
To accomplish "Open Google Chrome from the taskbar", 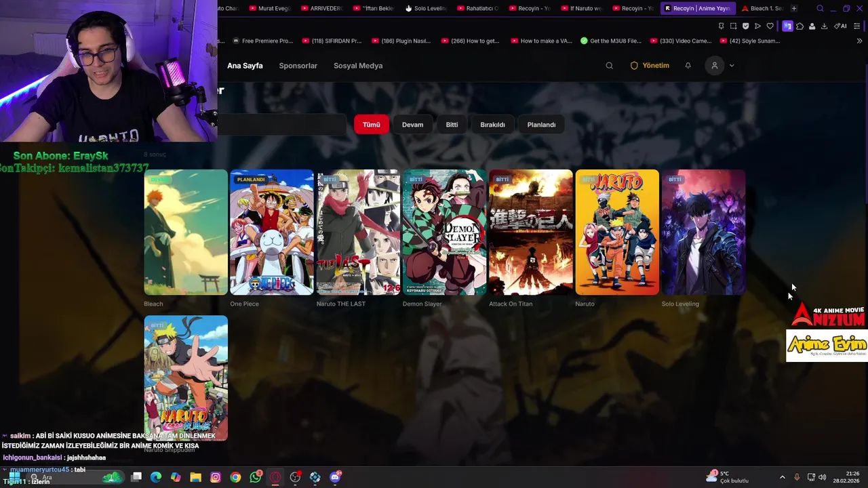I will 235,477.
